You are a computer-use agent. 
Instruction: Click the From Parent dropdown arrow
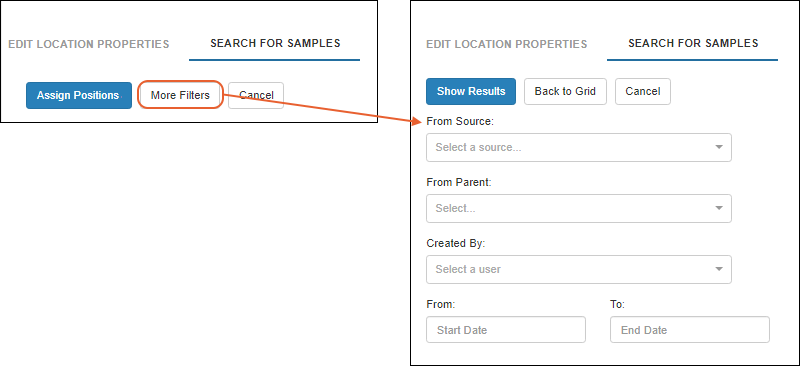719,208
